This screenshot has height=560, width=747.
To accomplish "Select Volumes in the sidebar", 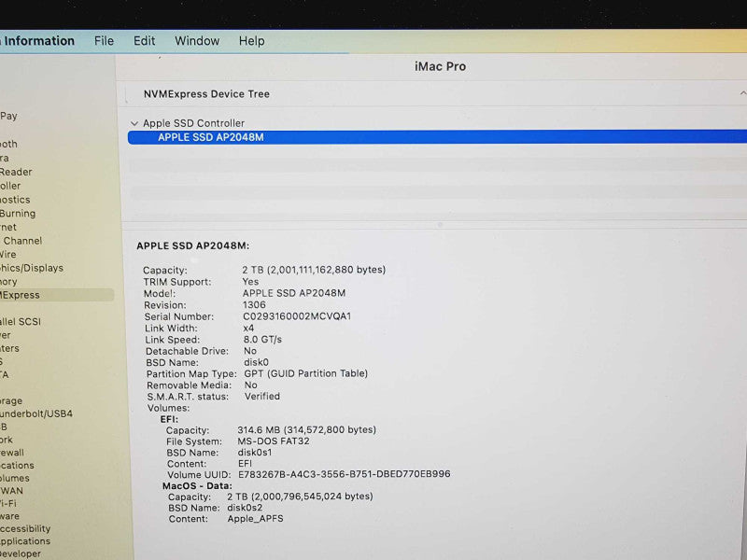I will coord(15,478).
